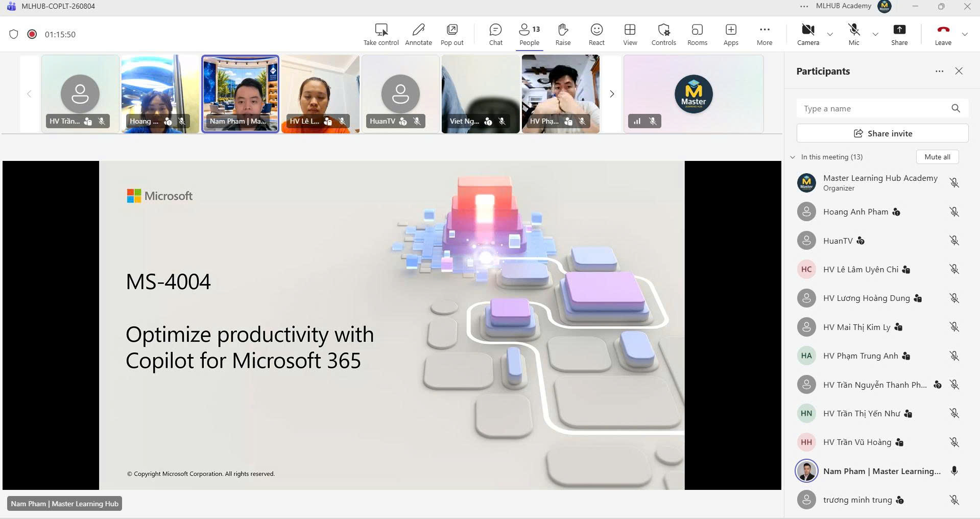The image size is (980, 519).
Task: Toggle mic for HV Lê Lâm Uyên Chi
Action: coord(954,269)
